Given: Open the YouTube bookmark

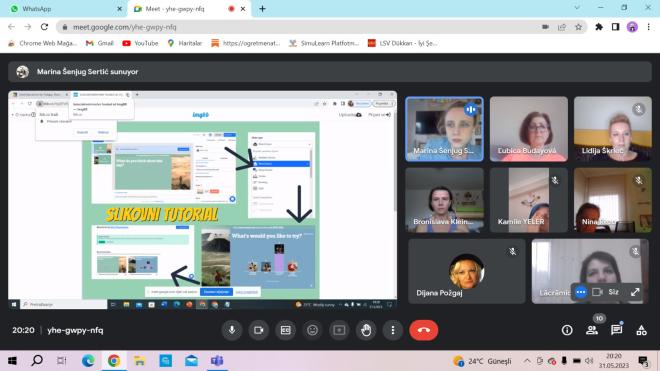Looking at the screenshot, I should (x=140, y=43).
